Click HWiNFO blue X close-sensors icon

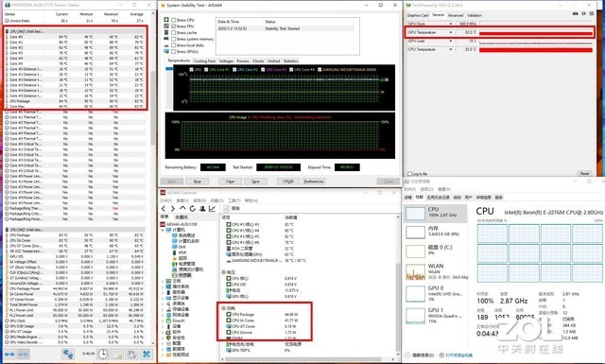147,354
